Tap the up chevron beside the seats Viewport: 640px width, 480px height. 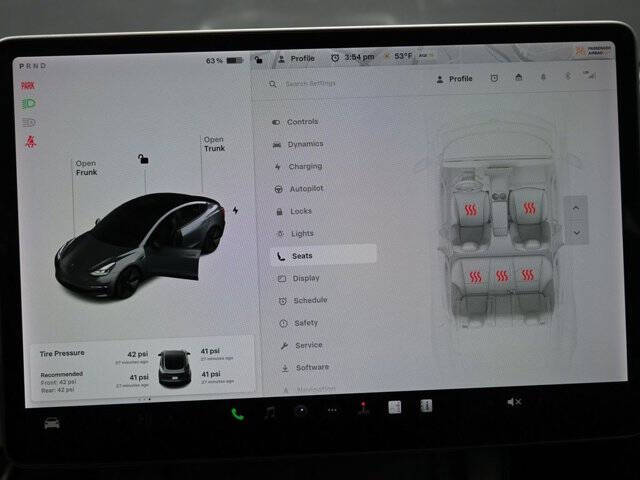576,208
